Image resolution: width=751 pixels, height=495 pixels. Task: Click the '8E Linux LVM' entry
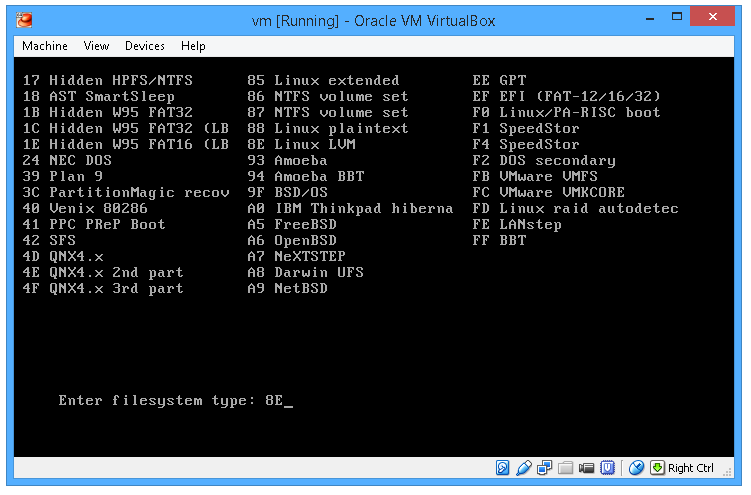[x=302, y=144]
